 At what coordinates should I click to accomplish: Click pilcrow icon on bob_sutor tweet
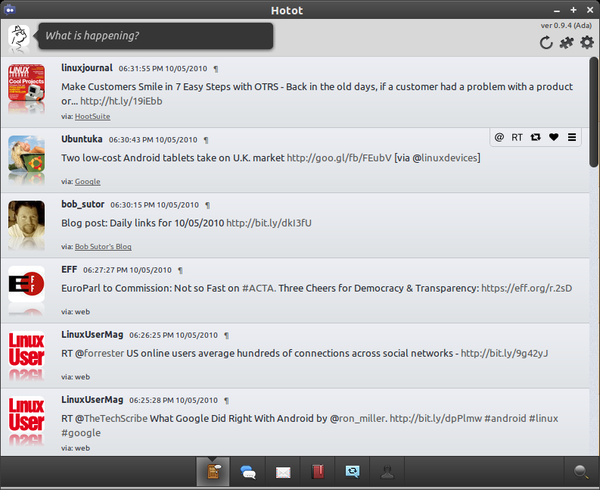pos(207,205)
